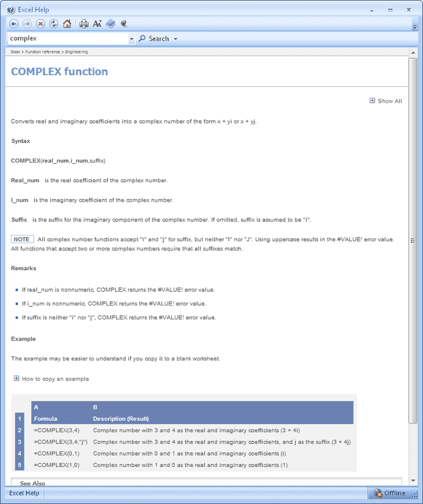
Task: Click row number 2 in example table
Action: click(20, 430)
